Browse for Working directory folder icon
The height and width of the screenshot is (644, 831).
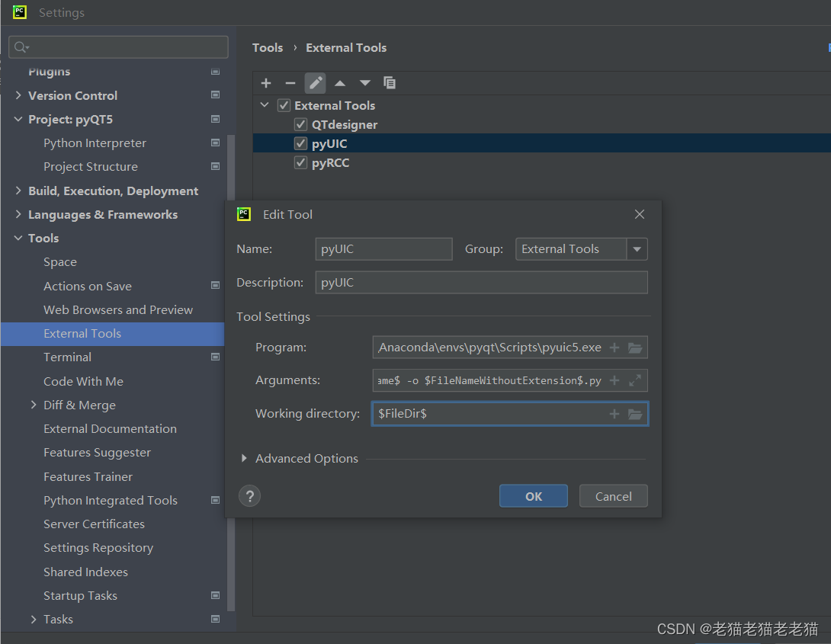[635, 414]
